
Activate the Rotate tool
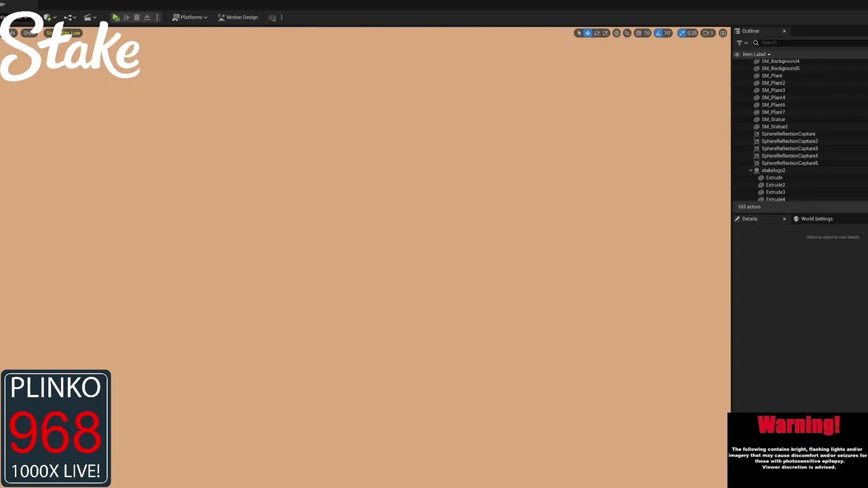click(597, 33)
